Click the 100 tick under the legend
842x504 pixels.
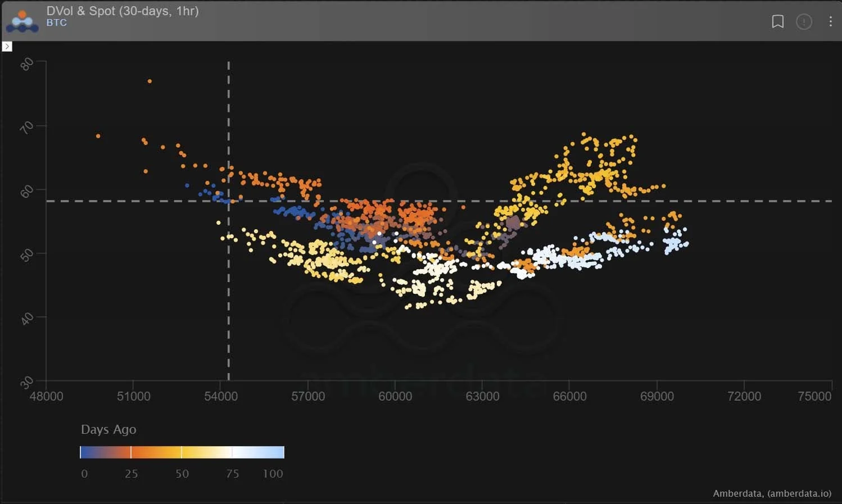coord(273,474)
